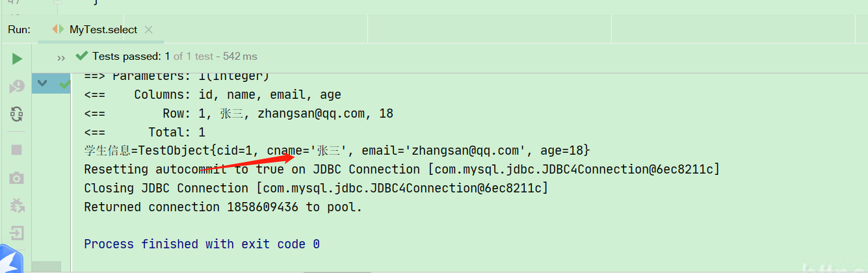Click the Closing JDBC Connection log line
The width and height of the screenshot is (868, 273).
pos(316,188)
